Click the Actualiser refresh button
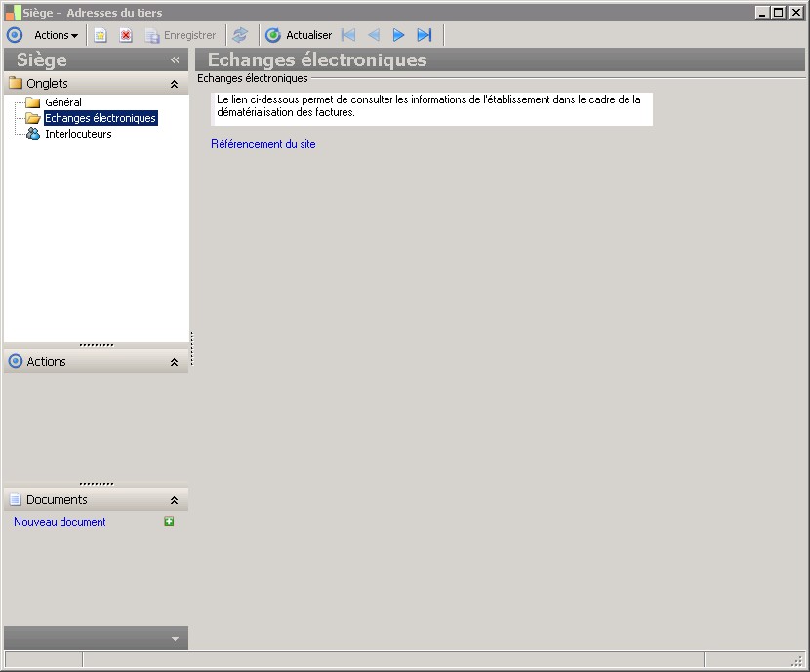This screenshot has height=672, width=810. pos(299,35)
